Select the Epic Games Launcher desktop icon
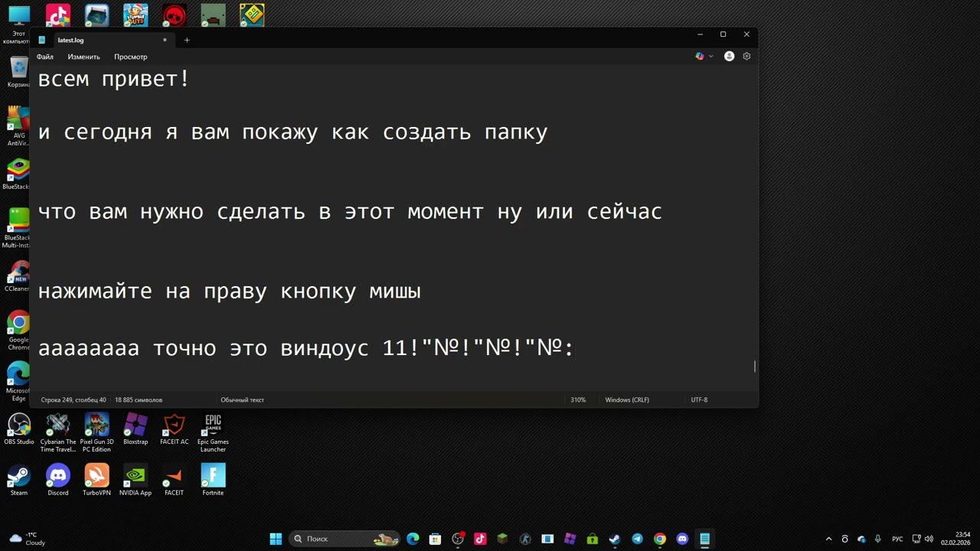Screen dimensions: 980x551 coord(213,433)
